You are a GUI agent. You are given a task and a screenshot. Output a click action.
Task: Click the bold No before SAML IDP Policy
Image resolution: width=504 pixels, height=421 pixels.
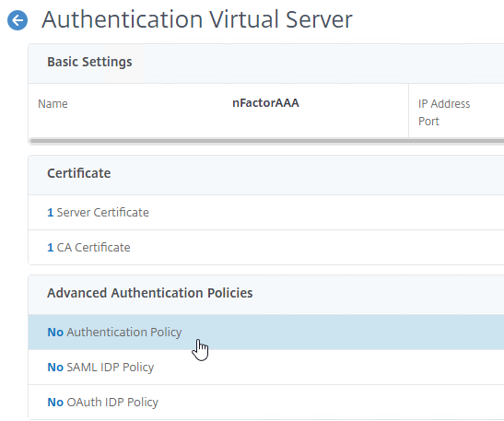click(x=55, y=368)
